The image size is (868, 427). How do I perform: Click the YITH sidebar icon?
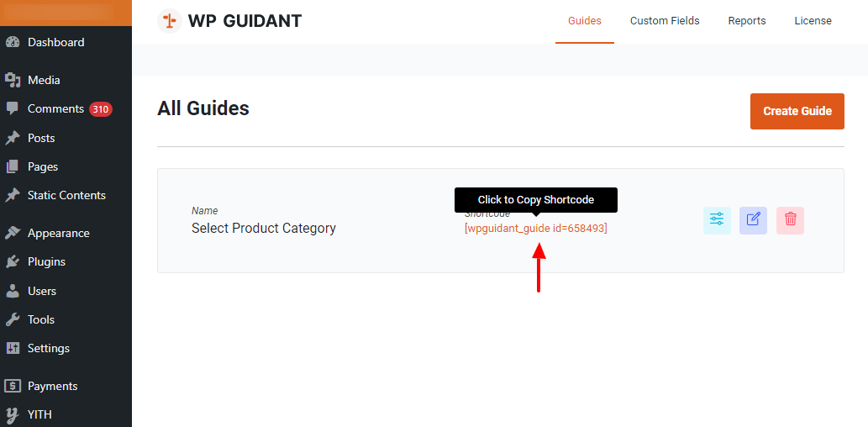pos(13,414)
